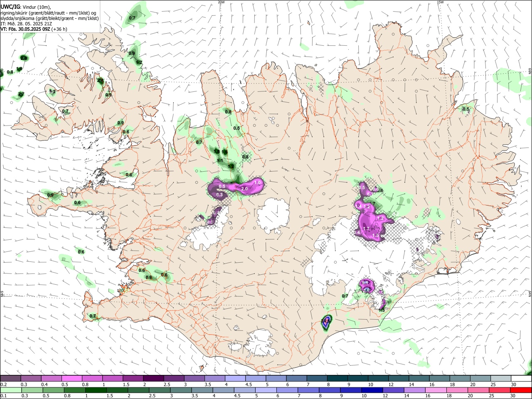Select the slate blue 7 swatch in upper legend row

[317, 379]
